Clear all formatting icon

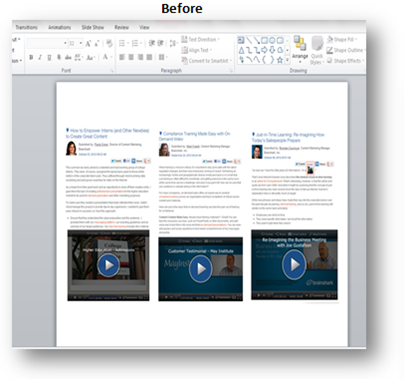point(109,43)
